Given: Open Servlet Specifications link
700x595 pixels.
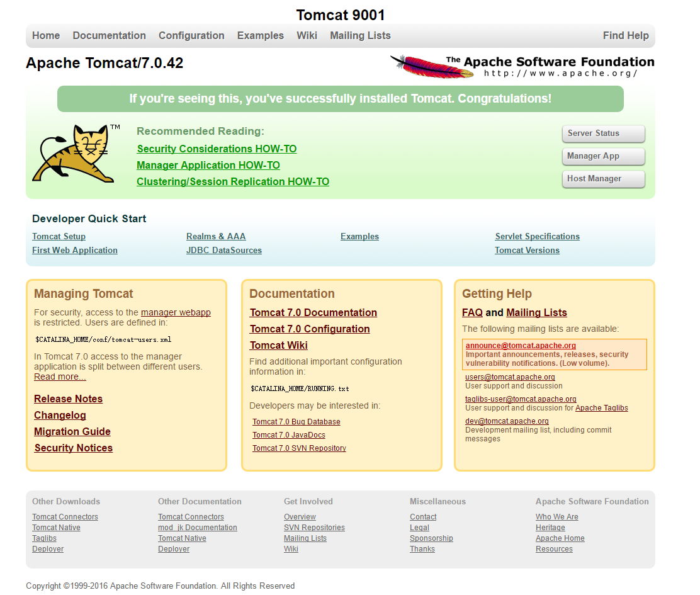Looking at the screenshot, I should coord(538,237).
